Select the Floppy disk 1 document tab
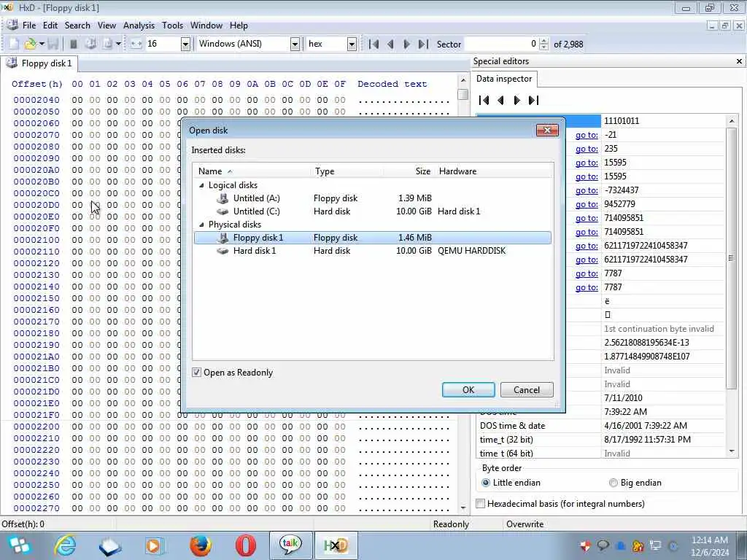 click(40, 63)
